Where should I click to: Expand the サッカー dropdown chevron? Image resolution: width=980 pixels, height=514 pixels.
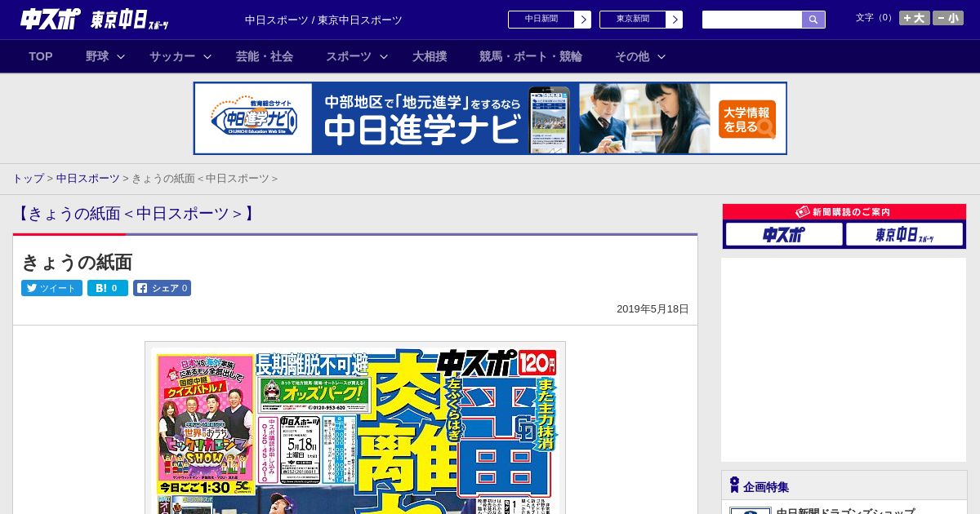(x=207, y=56)
